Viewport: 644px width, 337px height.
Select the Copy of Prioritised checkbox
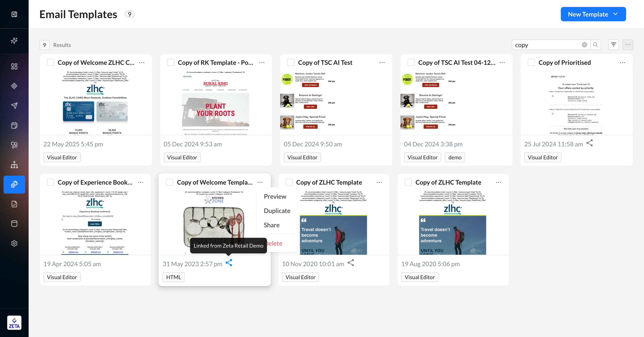pos(531,62)
